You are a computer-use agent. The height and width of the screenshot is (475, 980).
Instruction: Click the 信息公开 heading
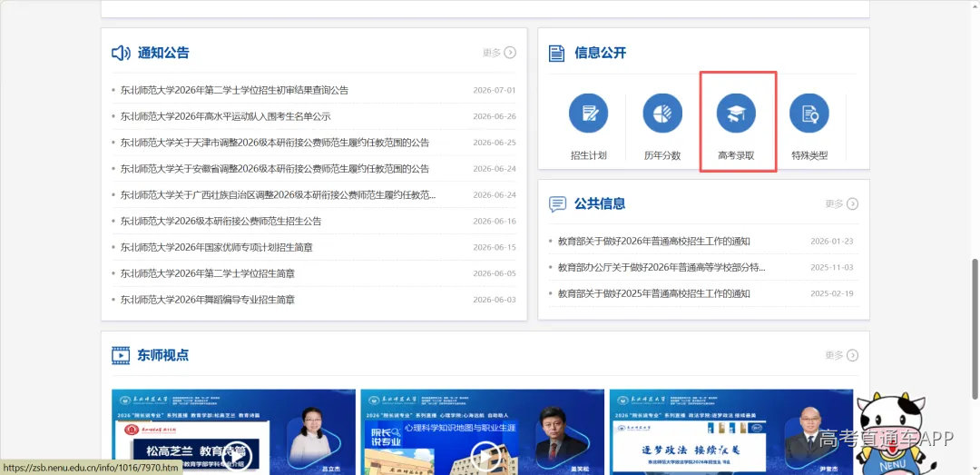tap(600, 54)
